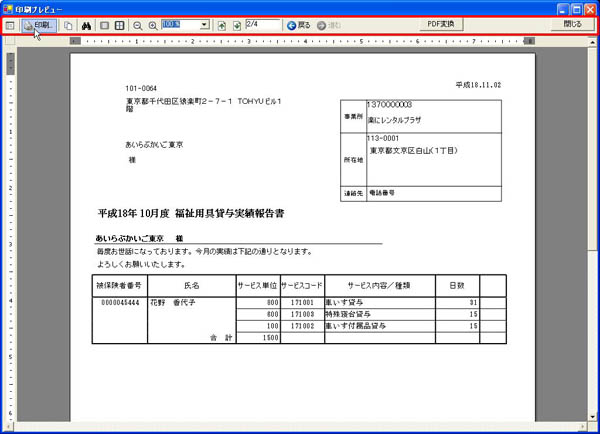Image resolution: width=600 pixels, height=434 pixels.
Task: Click the zoom out magnifier
Action: pyautogui.click(x=137, y=26)
